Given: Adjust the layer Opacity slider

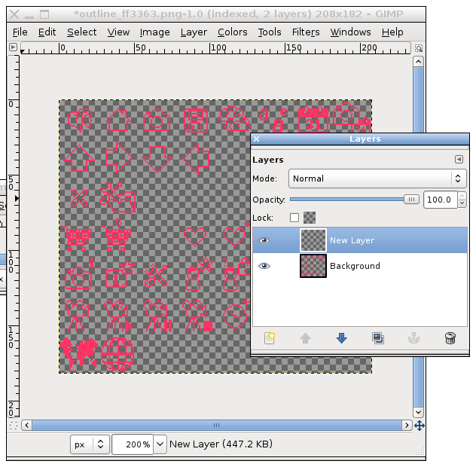Looking at the screenshot, I should (354, 200).
